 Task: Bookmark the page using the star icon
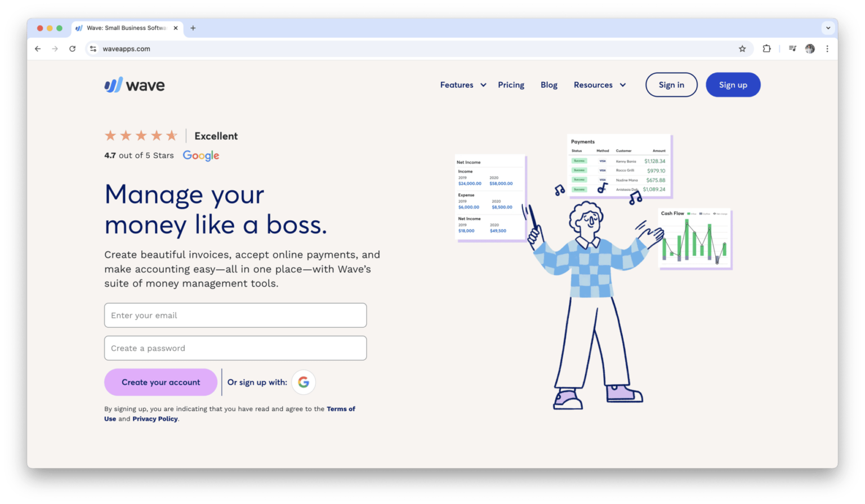[x=742, y=48]
